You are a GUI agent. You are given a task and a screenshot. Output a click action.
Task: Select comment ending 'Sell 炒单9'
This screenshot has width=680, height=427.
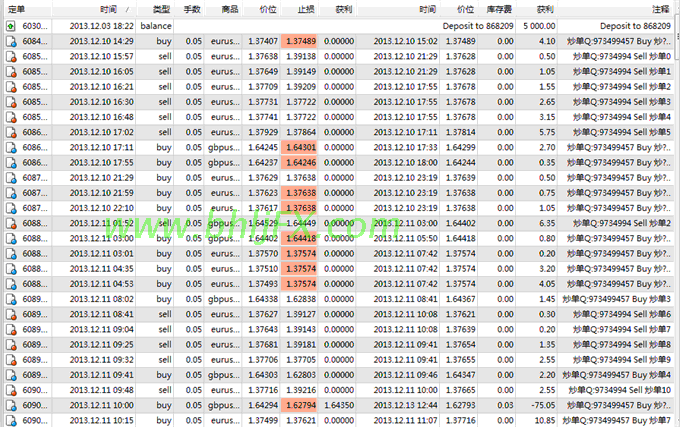pos(621,360)
